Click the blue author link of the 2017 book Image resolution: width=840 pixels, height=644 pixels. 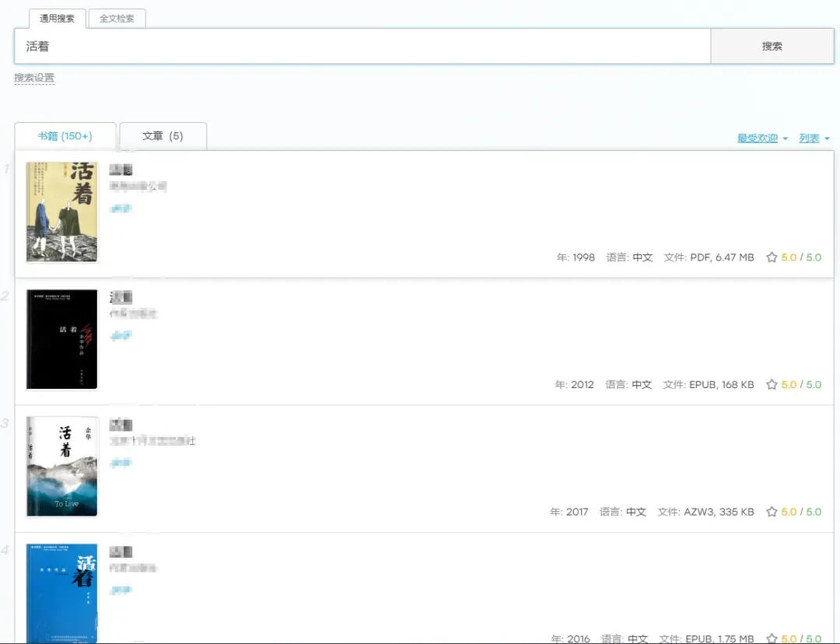[x=121, y=463]
